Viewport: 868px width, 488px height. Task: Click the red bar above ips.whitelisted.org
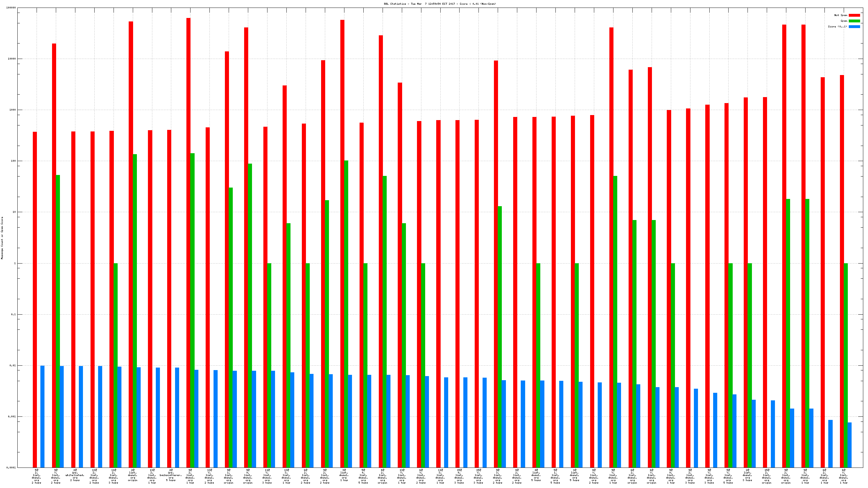point(73,299)
